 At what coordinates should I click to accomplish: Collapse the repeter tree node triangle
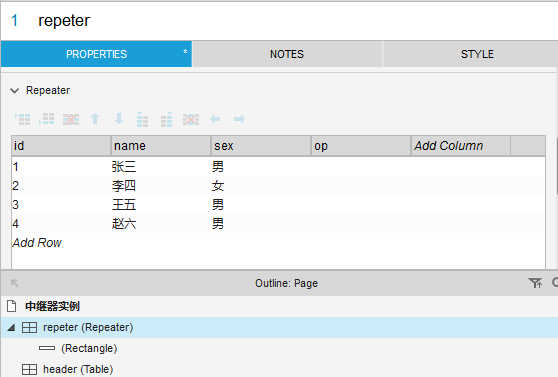click(x=11, y=327)
